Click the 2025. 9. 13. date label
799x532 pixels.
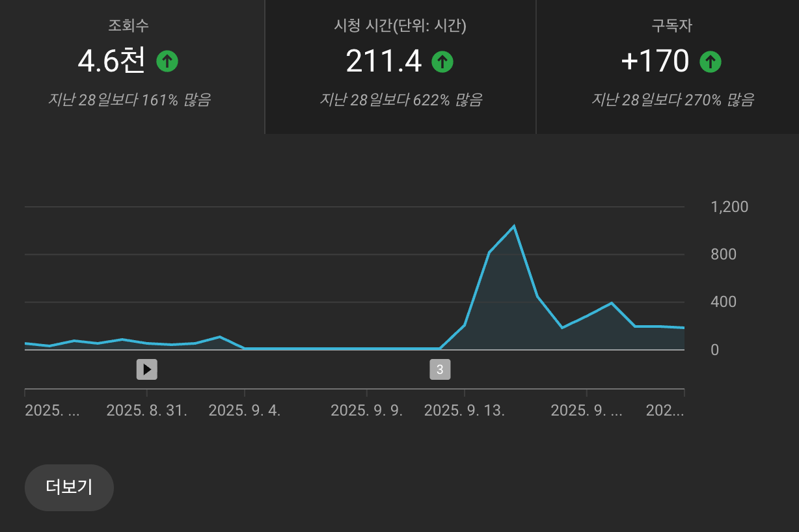pos(465,411)
